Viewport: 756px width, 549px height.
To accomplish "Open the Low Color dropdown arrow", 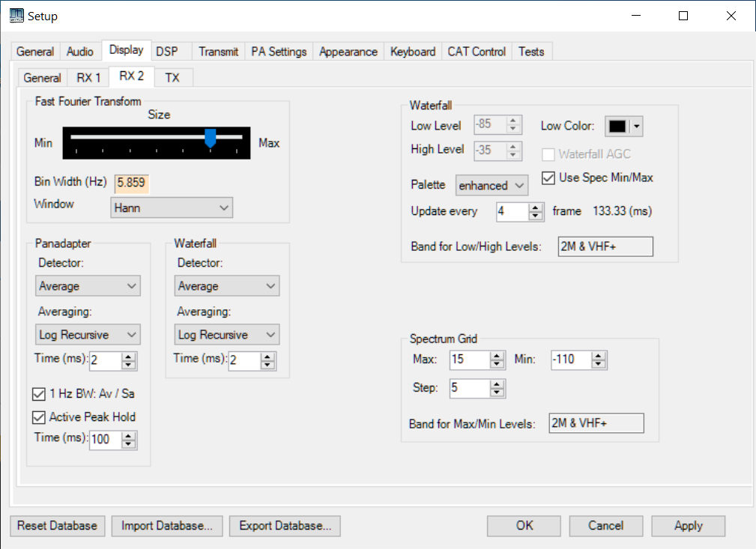I will pyautogui.click(x=637, y=127).
